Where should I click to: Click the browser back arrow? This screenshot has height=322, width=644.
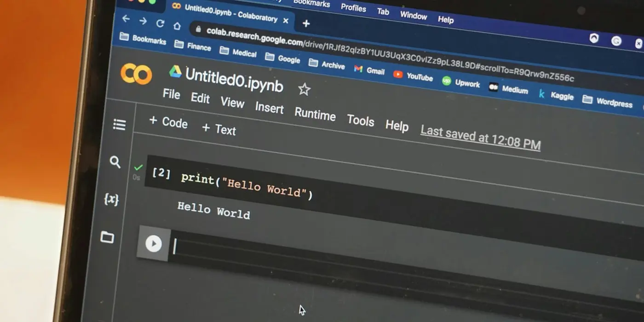point(126,18)
